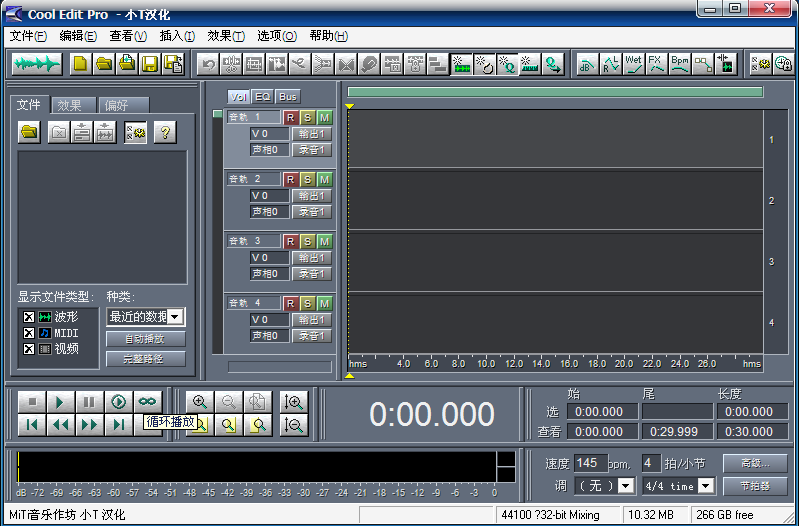This screenshot has width=799, height=526.
Task: Click the floppy-disk-with-pages save all icon
Action: pyautogui.click(x=173, y=64)
